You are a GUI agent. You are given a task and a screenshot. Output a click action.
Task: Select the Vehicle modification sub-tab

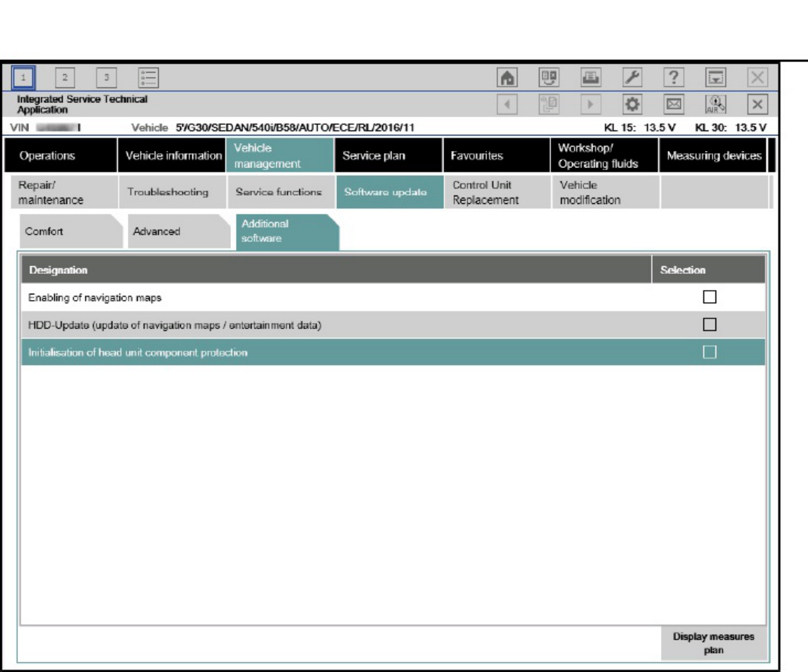click(x=605, y=192)
